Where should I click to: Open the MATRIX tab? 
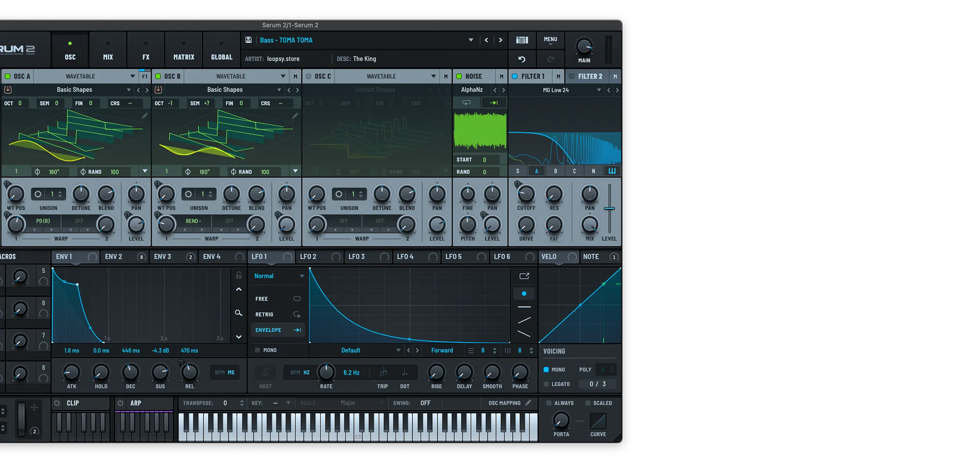click(184, 50)
